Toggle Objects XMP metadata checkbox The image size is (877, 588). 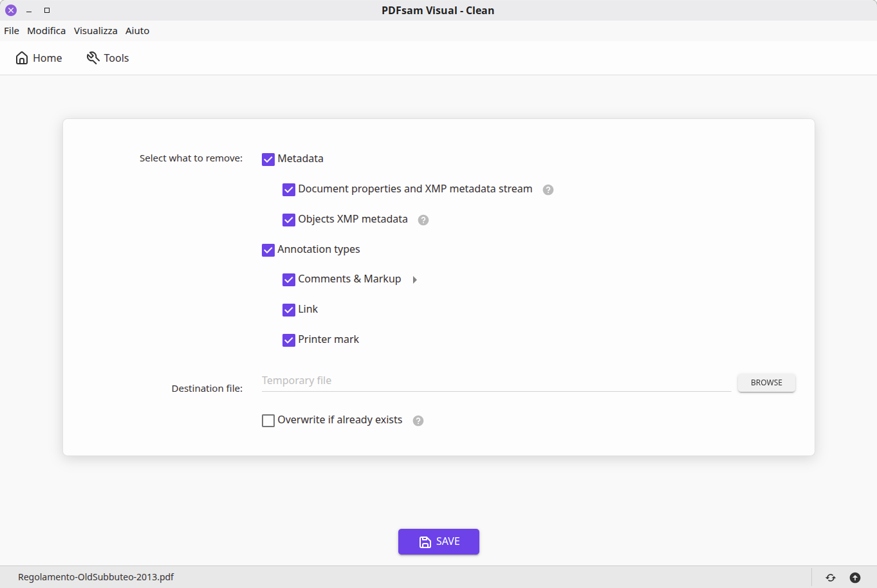289,220
